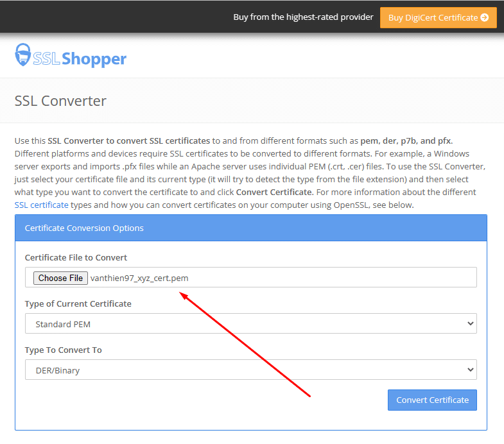Click the SSL Shopper logo
The image size is (504, 444).
point(71,56)
